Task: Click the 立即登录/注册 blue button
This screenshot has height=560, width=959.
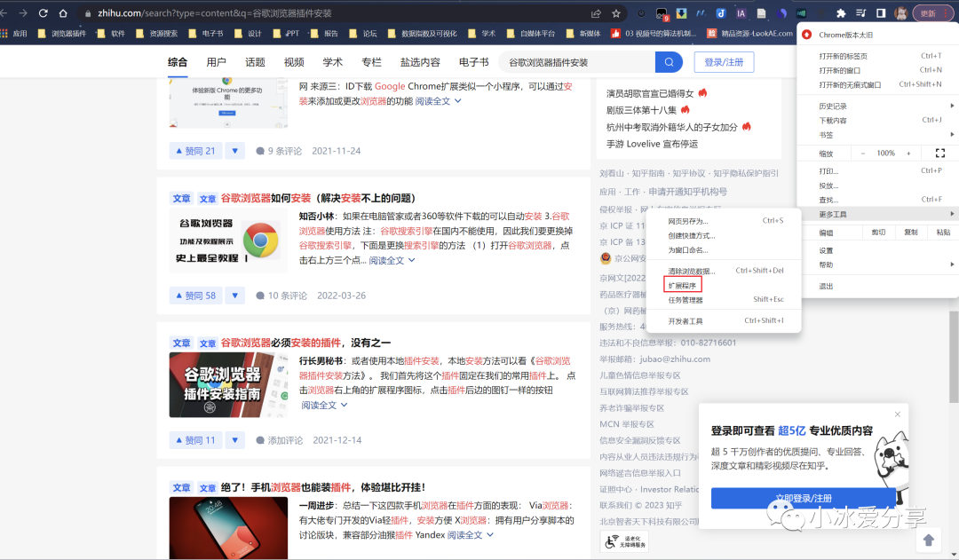Action: [803, 498]
